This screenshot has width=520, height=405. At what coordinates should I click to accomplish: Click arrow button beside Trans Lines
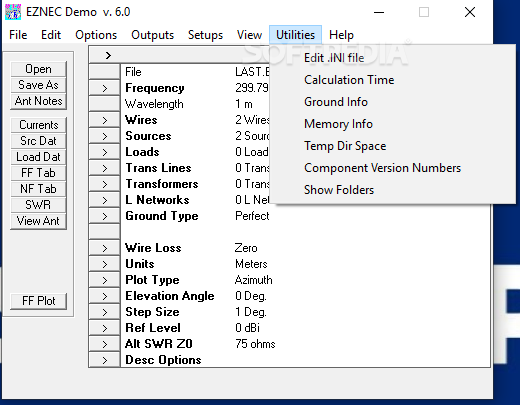[x=105, y=168]
